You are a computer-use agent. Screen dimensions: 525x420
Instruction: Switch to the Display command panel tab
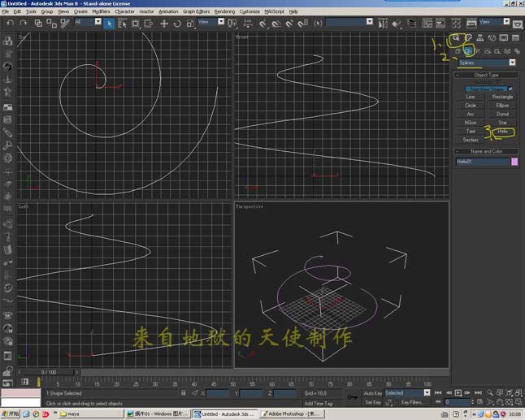(x=504, y=38)
